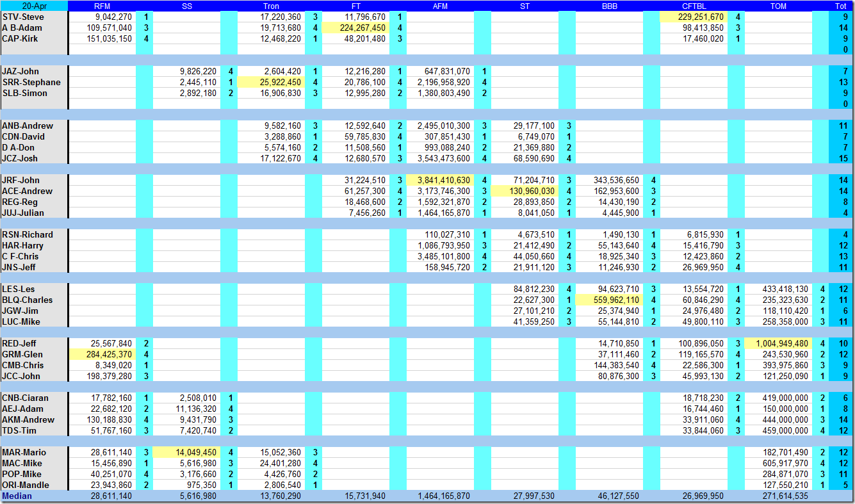
Task: Click the RFM score 151,035,150 for CAP-Kirk
Action: click(102, 38)
